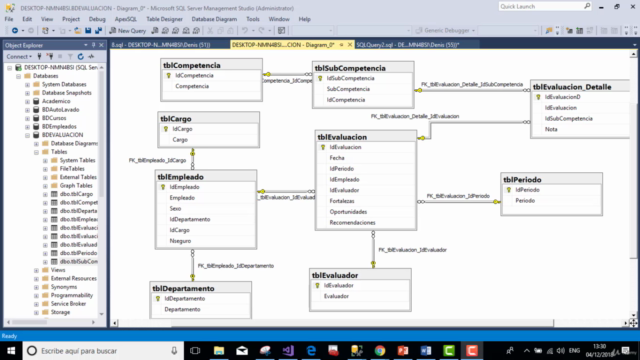Screen dimensions: 640x360
Task: Open the Database Diagram menu
Action: (214, 19)
